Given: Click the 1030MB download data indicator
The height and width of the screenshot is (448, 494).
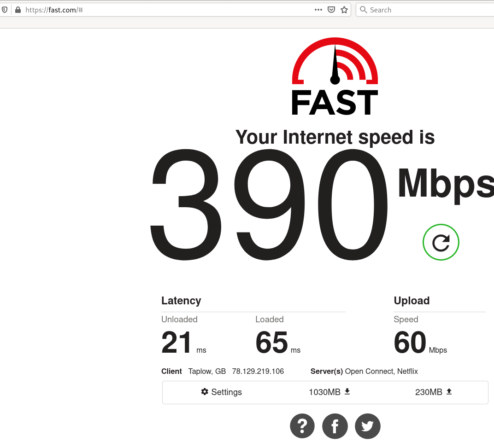Looking at the screenshot, I should click(329, 392).
